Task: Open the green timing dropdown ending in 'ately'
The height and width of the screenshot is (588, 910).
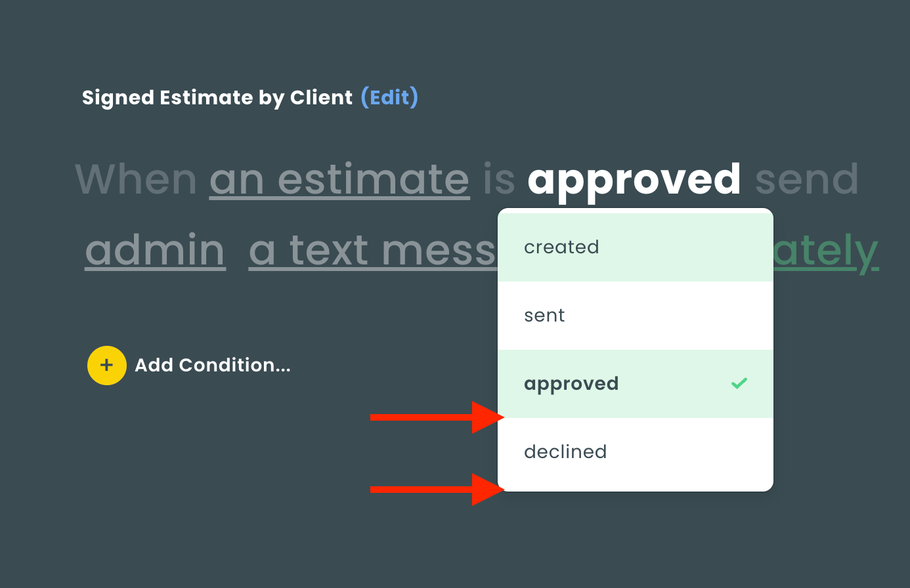Action: pyautogui.click(x=826, y=252)
